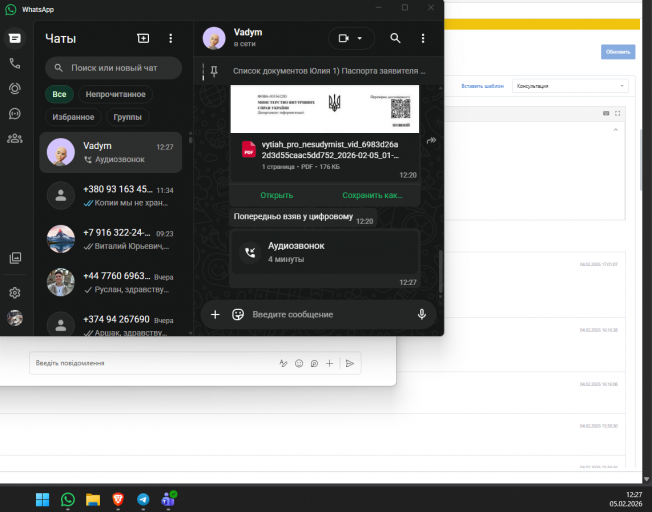Image resolution: width=652 pixels, height=512 pixels.
Task: Open attachment plus menu in WhatsApp input
Action: click(215, 314)
